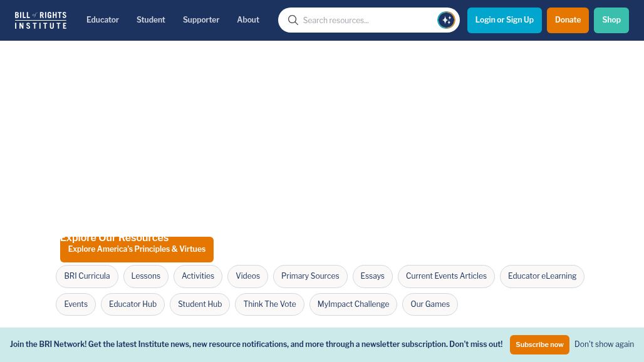The image size is (644, 362).
Task: Open Current Events Articles chip
Action: [x=446, y=276]
